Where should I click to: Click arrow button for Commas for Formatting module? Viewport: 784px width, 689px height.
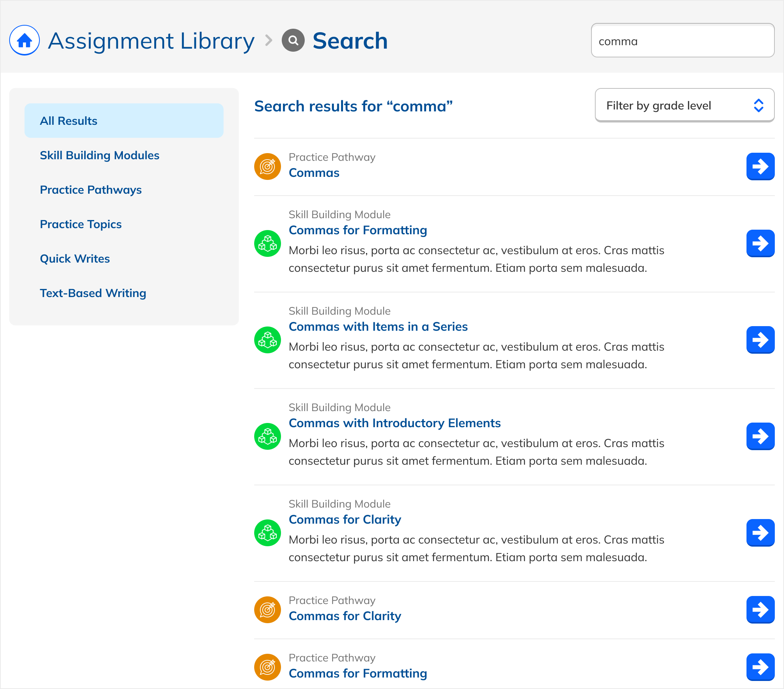pyautogui.click(x=760, y=243)
